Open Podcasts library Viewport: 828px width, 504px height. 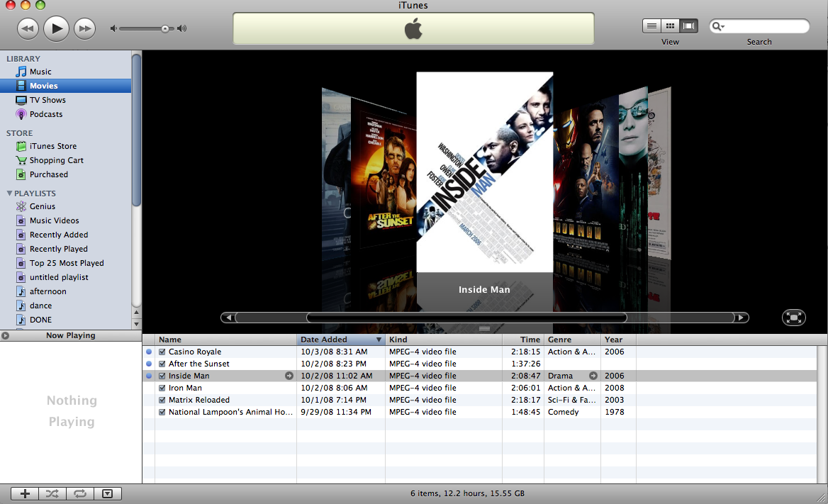(x=46, y=114)
